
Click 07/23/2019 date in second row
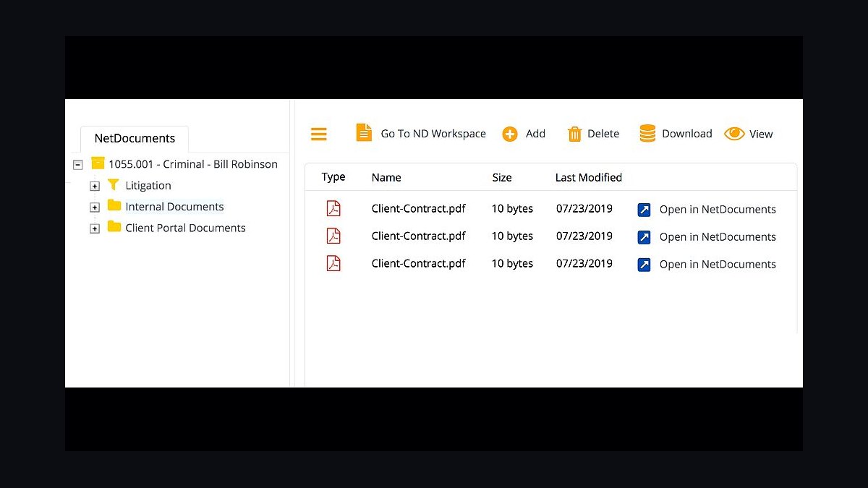pyautogui.click(x=584, y=236)
